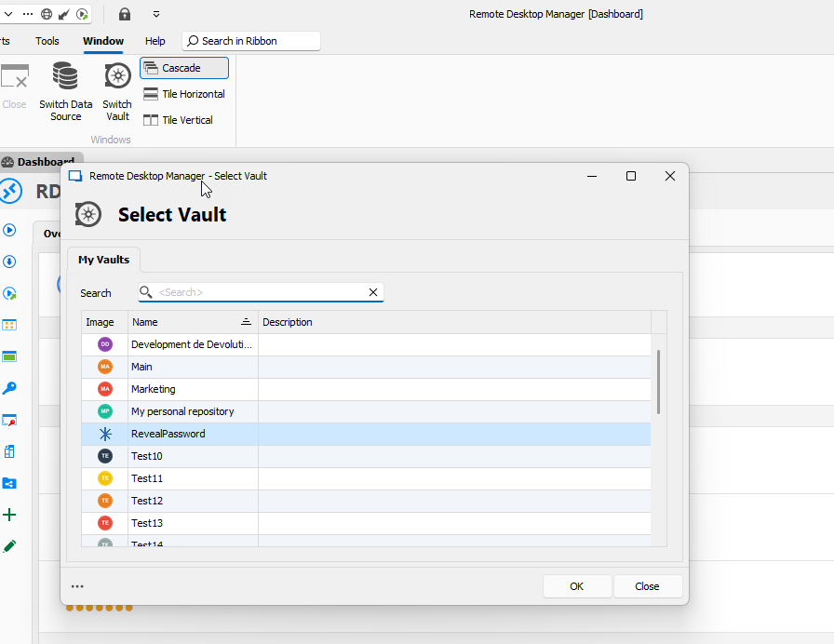Viewport: 834px width, 644px height.
Task: Clear the vault search with X icon
Action: click(x=373, y=292)
